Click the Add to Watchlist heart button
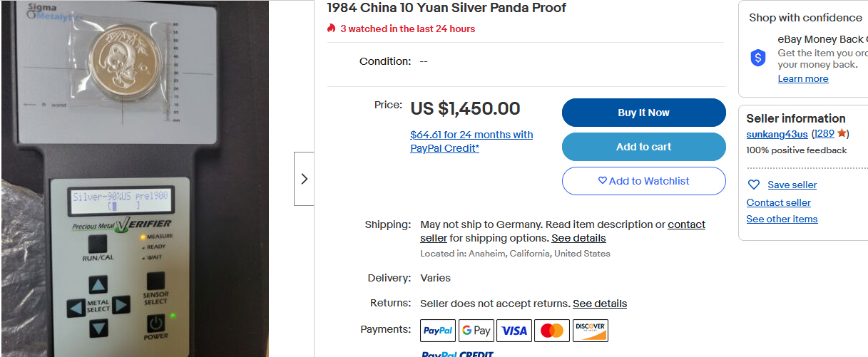 pos(643,181)
